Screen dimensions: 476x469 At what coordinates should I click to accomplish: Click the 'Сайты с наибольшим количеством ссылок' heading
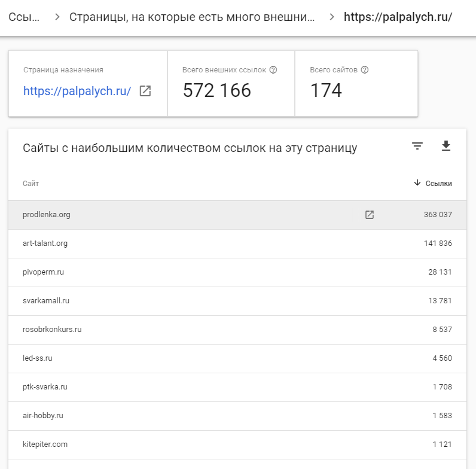click(190, 148)
